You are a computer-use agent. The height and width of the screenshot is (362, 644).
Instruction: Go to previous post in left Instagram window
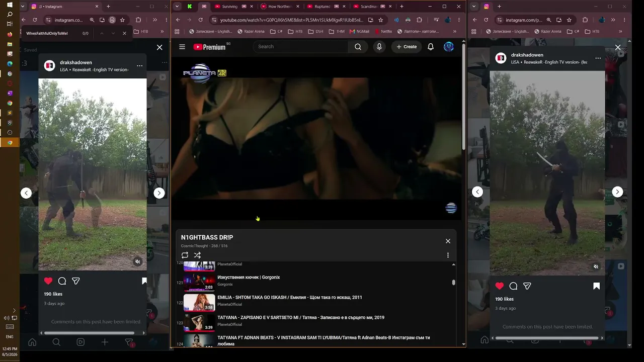click(x=26, y=193)
